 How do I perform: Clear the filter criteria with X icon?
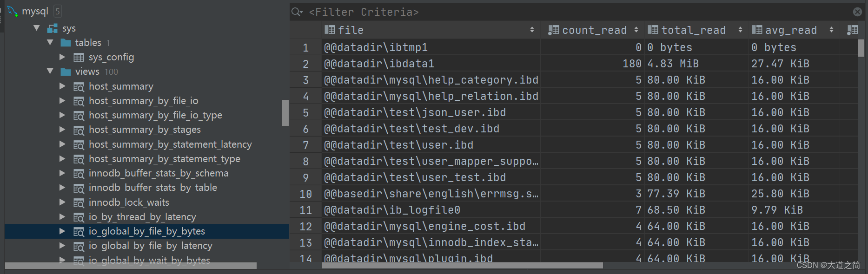(857, 12)
